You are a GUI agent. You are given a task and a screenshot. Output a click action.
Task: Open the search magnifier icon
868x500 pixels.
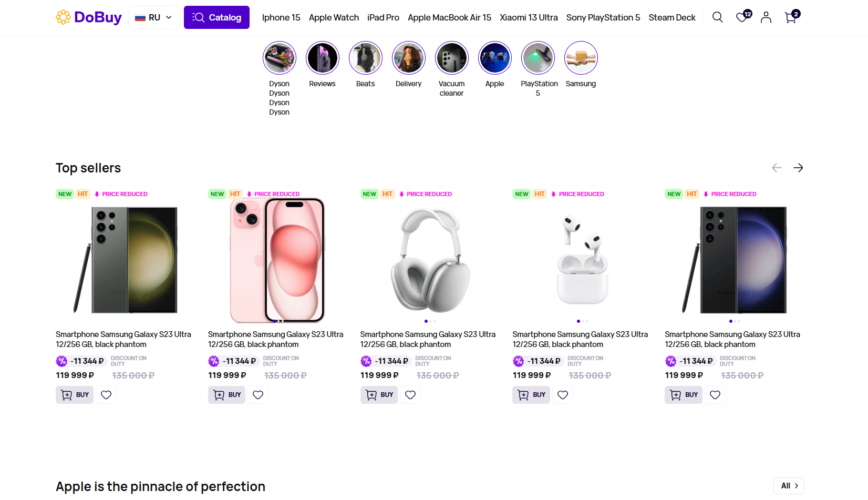(x=717, y=17)
